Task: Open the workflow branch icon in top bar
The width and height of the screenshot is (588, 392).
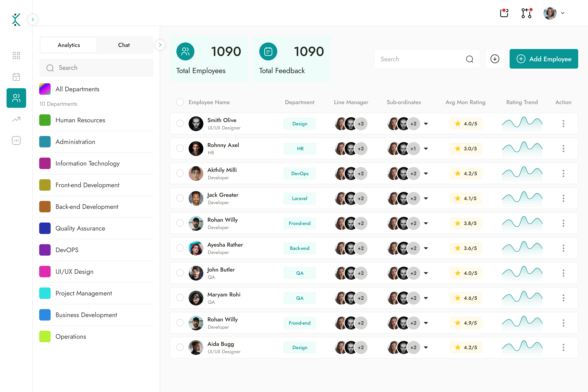Action: pyautogui.click(x=526, y=13)
